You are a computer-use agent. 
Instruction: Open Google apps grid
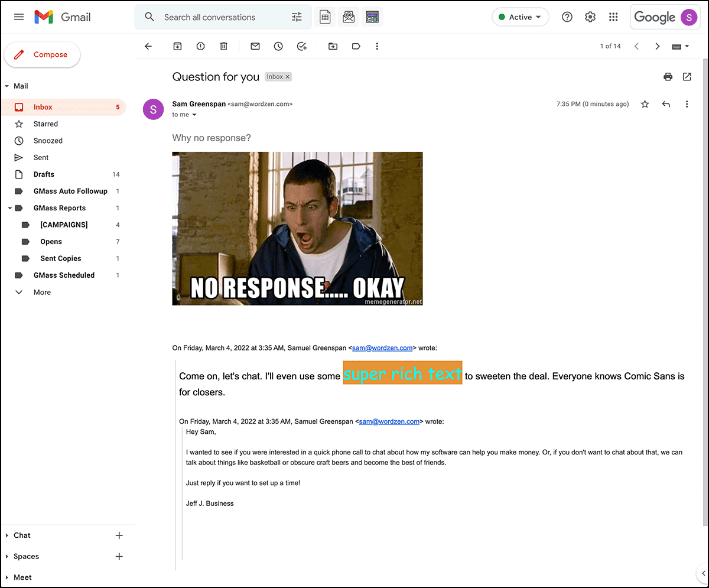coord(613,17)
